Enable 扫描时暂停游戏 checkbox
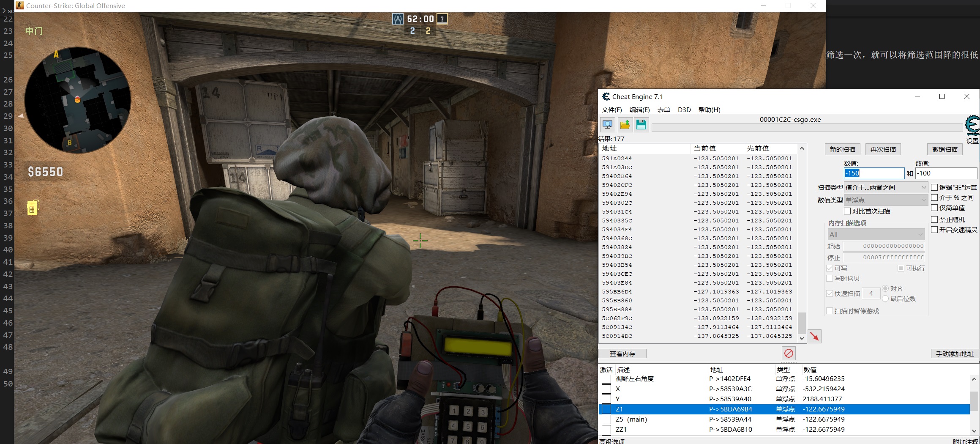980x444 pixels. (x=830, y=311)
